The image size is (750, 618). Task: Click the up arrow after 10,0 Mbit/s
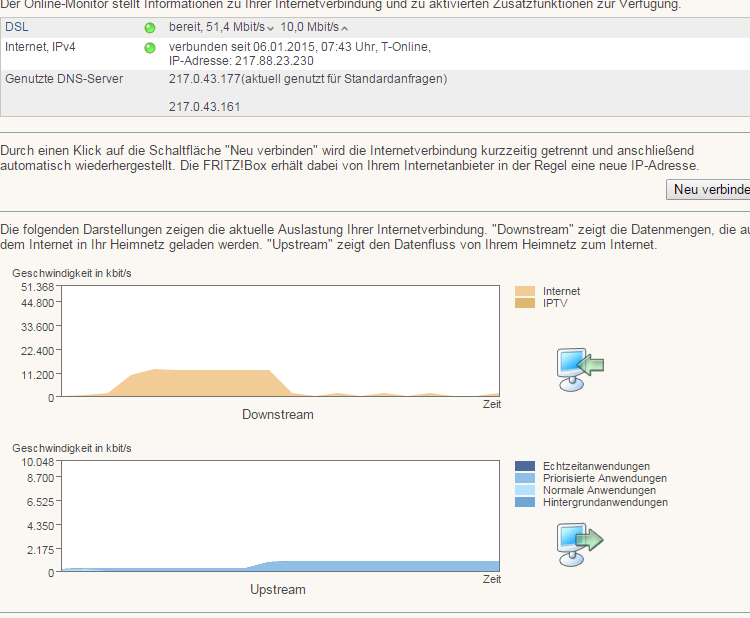(x=345, y=28)
